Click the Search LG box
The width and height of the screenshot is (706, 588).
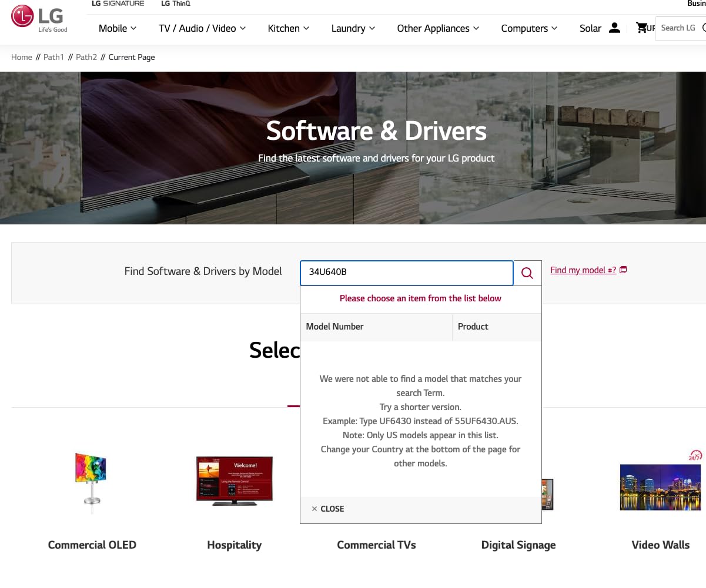pos(680,28)
